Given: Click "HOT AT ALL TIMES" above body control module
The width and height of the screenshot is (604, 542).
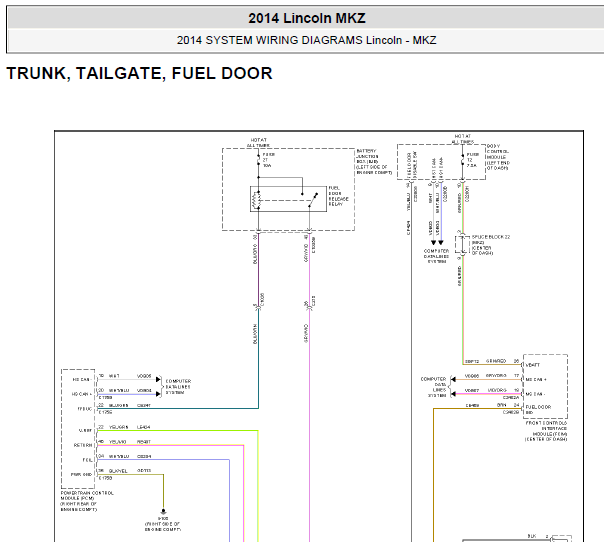Looking at the screenshot, I should click(x=463, y=139).
